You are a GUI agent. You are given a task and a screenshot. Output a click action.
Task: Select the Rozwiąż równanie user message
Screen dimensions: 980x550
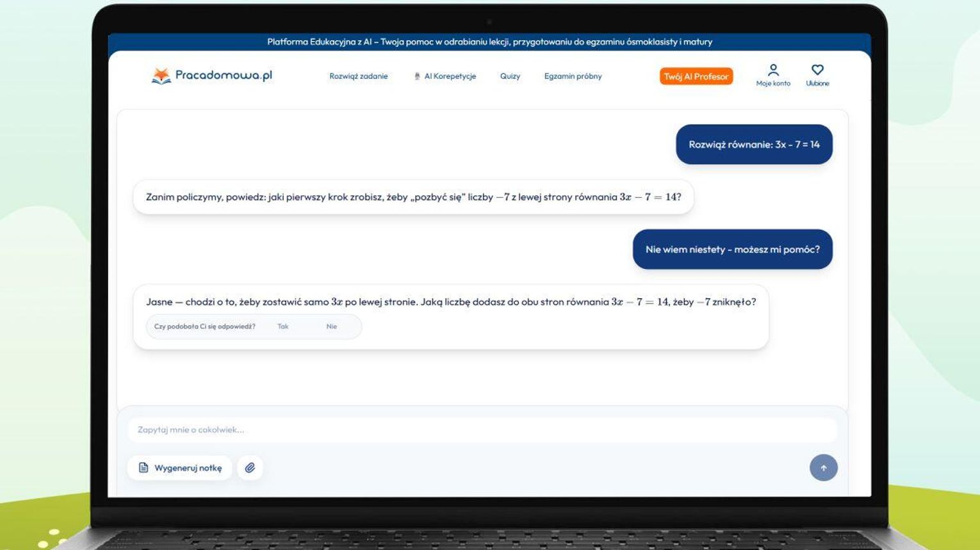[754, 145]
